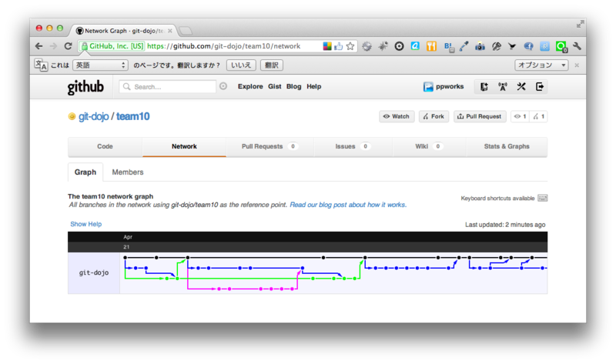The image size is (616, 364).
Task: Click the 翻訳 button
Action: (x=272, y=65)
